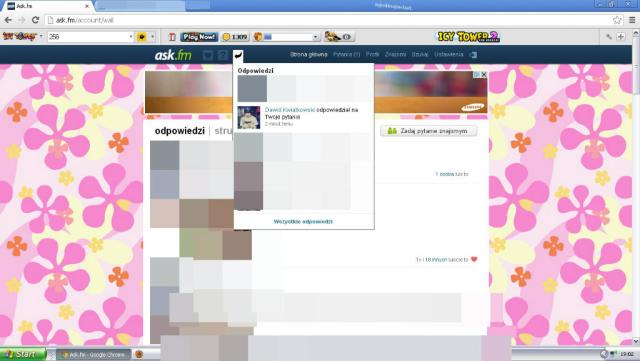
Task: Click the wrench icon in the toolbar
Action: click(609, 37)
